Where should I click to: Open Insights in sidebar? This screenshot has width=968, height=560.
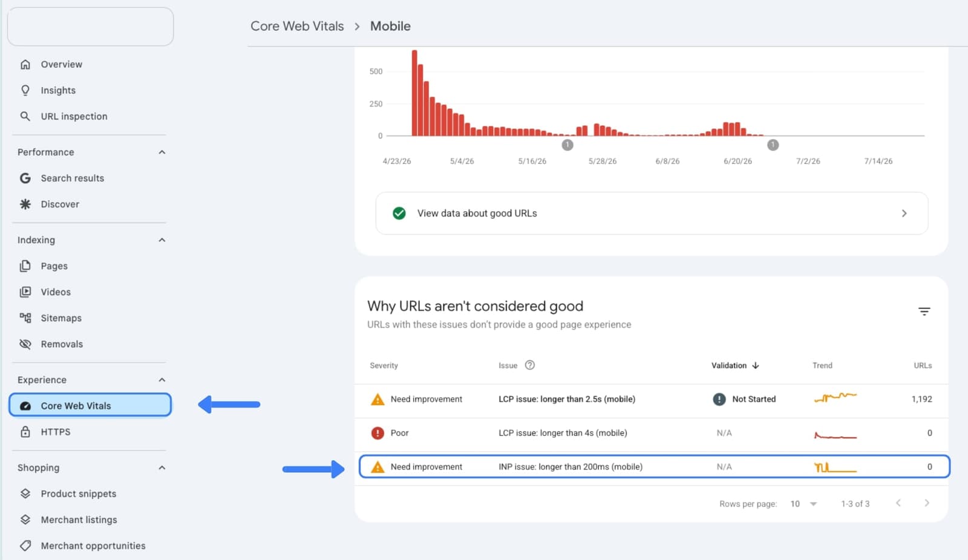pos(58,90)
